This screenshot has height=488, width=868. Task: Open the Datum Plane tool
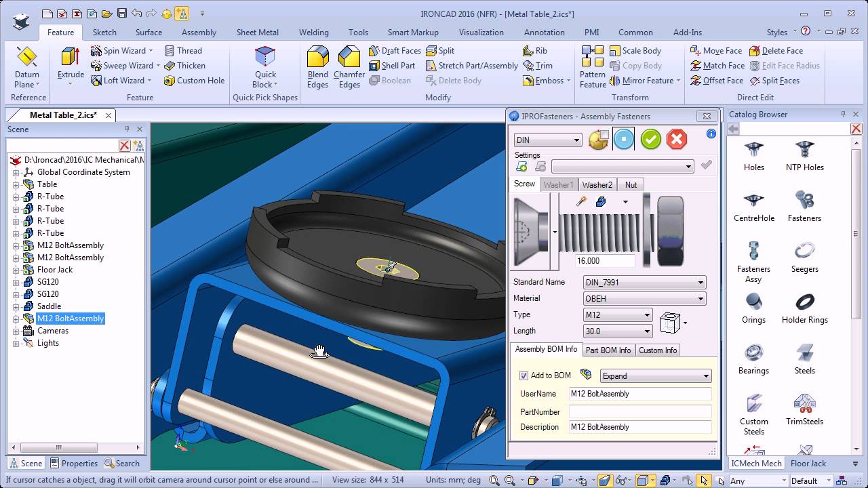pos(26,67)
